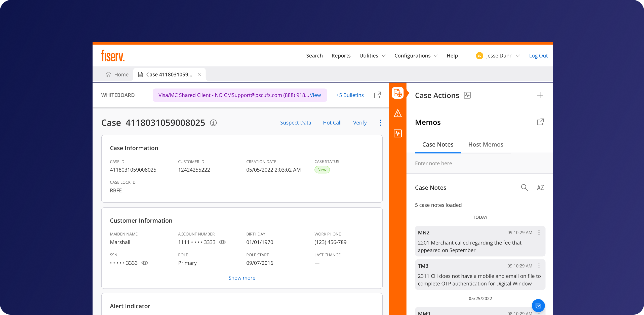Click the Suspect Data link

tap(296, 123)
